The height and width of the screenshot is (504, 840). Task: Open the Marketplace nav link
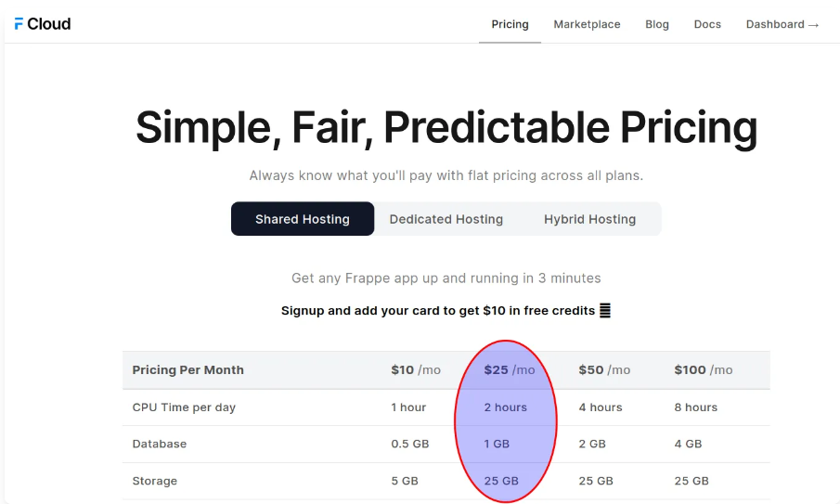click(x=588, y=24)
